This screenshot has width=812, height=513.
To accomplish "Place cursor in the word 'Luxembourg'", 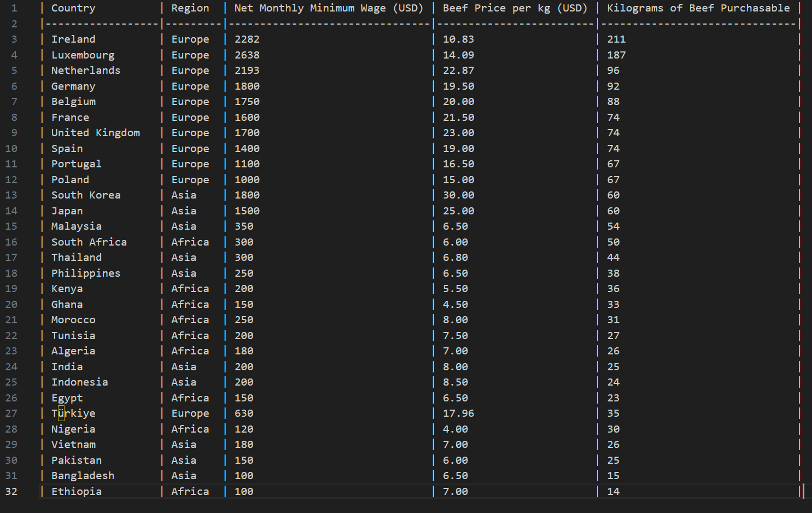I will point(83,55).
